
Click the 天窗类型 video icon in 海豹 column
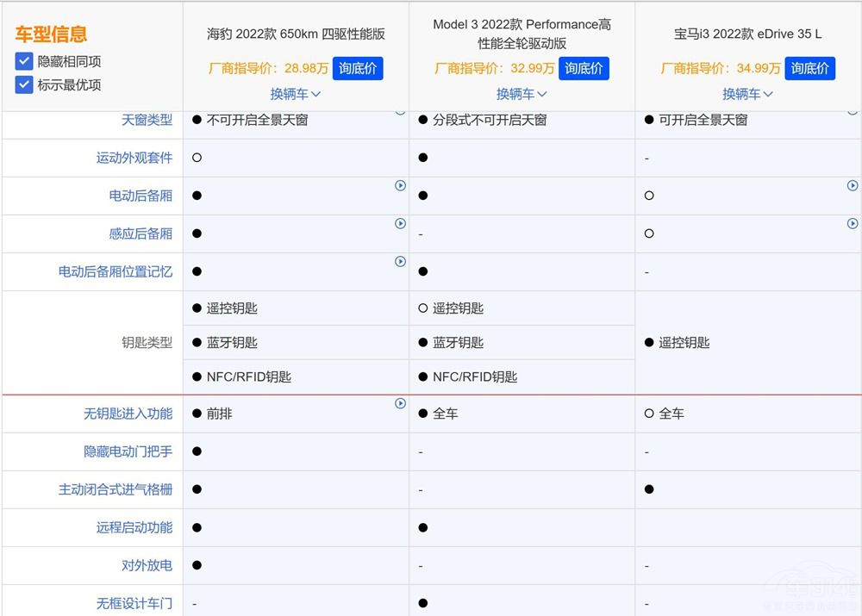(x=400, y=110)
